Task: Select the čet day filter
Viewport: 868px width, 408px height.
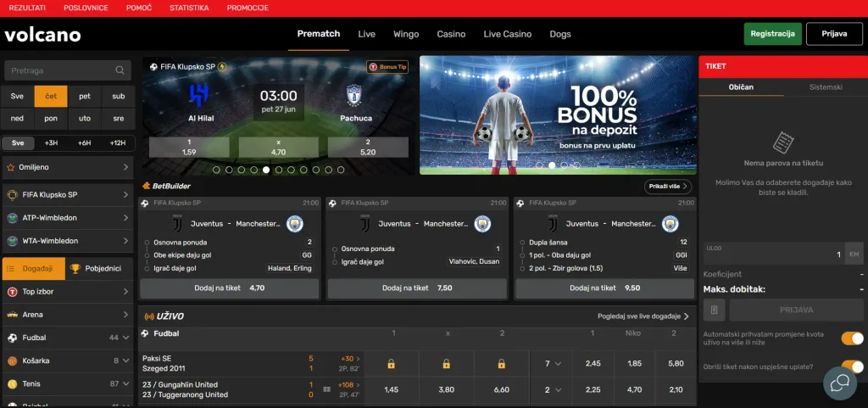Action: click(51, 97)
